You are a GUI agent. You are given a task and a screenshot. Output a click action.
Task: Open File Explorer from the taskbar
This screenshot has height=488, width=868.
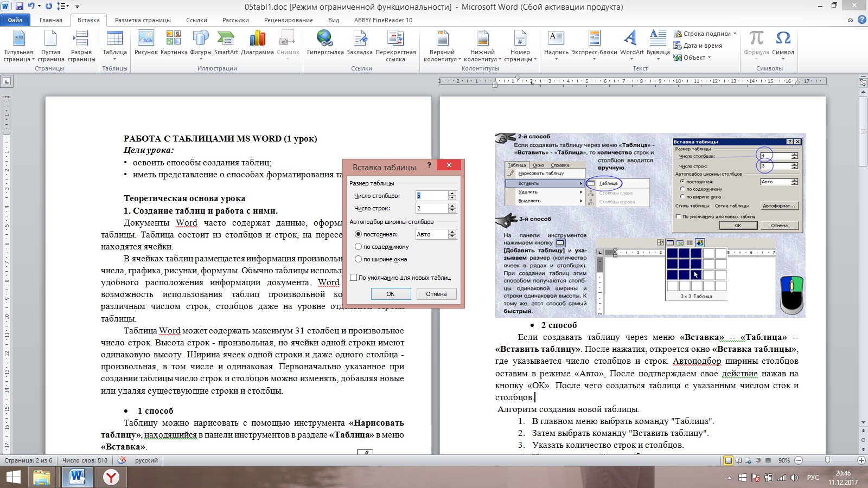(42, 477)
